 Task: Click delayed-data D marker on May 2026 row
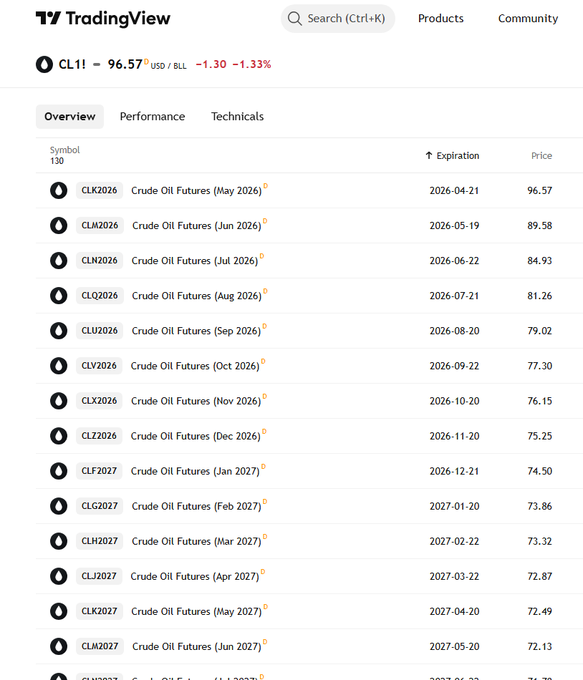(x=265, y=186)
